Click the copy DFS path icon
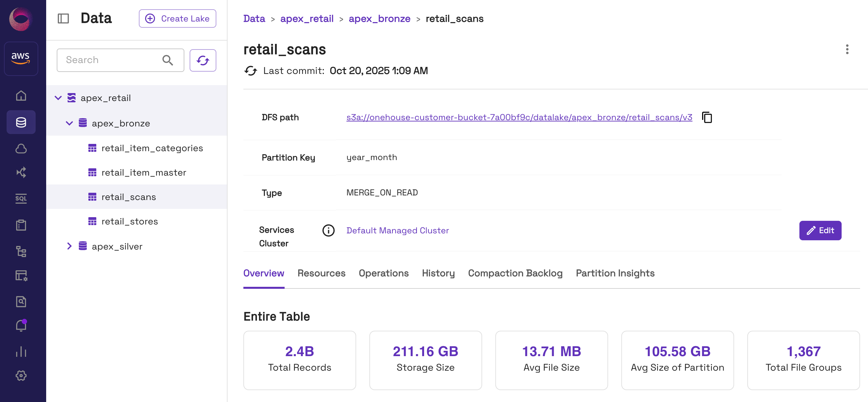 pos(707,117)
